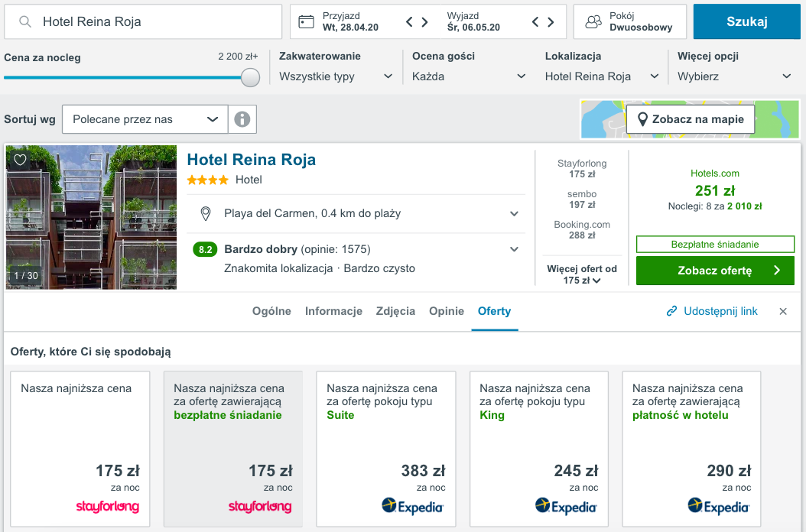The width and height of the screenshot is (806, 532).
Task: Click the heart favorite icon on hotel photo
Action: coord(20,160)
